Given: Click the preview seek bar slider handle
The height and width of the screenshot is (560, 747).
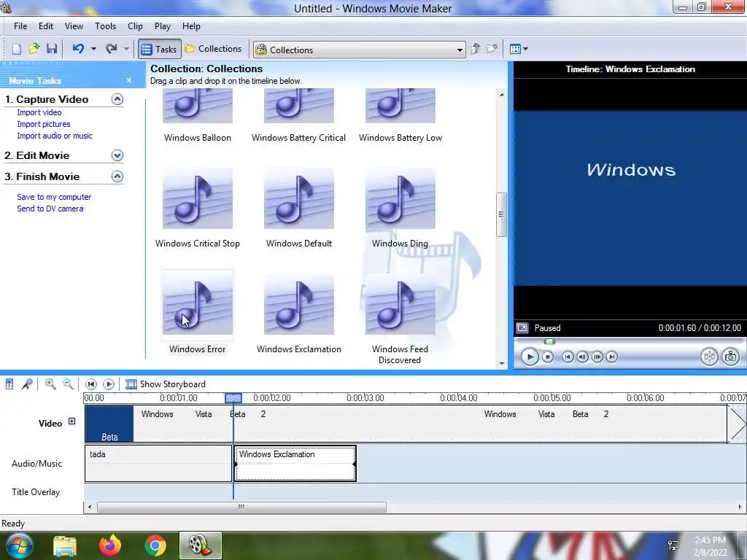Looking at the screenshot, I should pyautogui.click(x=550, y=341).
